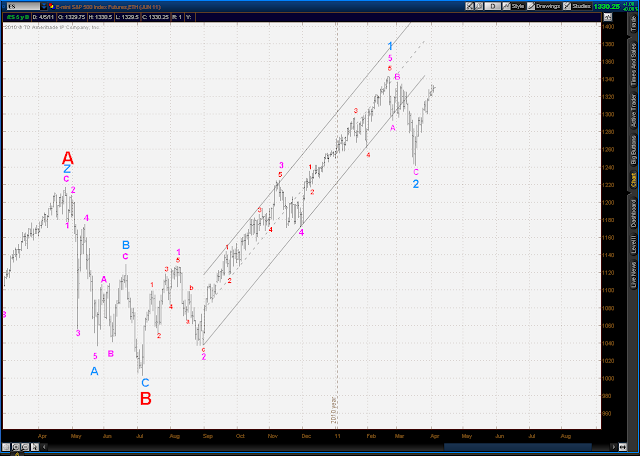
Task: Click the large red 'B' wave label
Action: [x=146, y=399]
